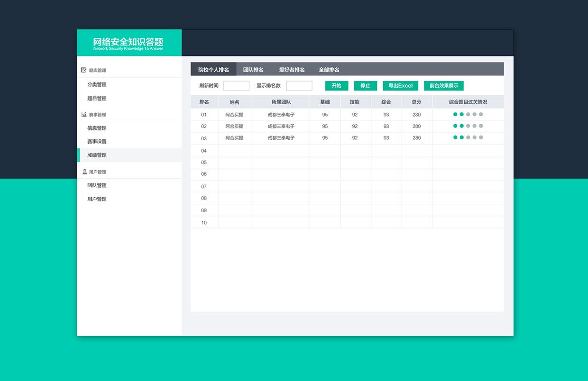Switch to the 团队排名 tab
This screenshot has width=588, height=381.
tap(253, 70)
